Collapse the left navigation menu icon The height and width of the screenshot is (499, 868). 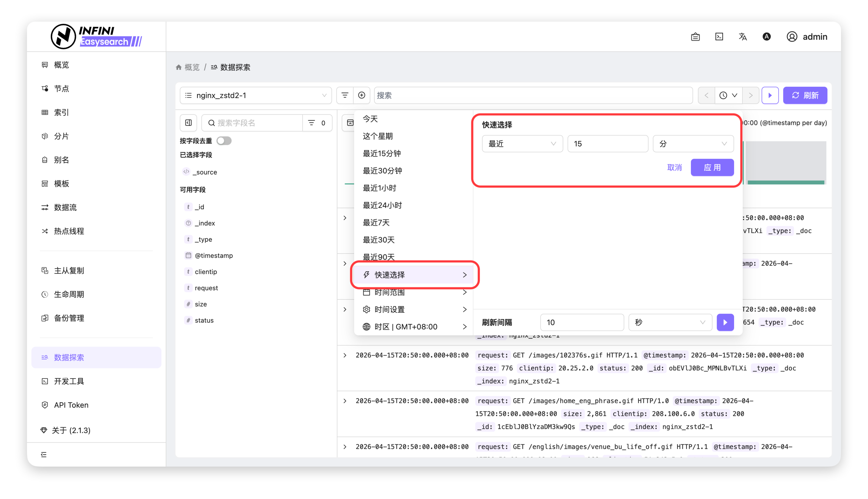(44, 454)
